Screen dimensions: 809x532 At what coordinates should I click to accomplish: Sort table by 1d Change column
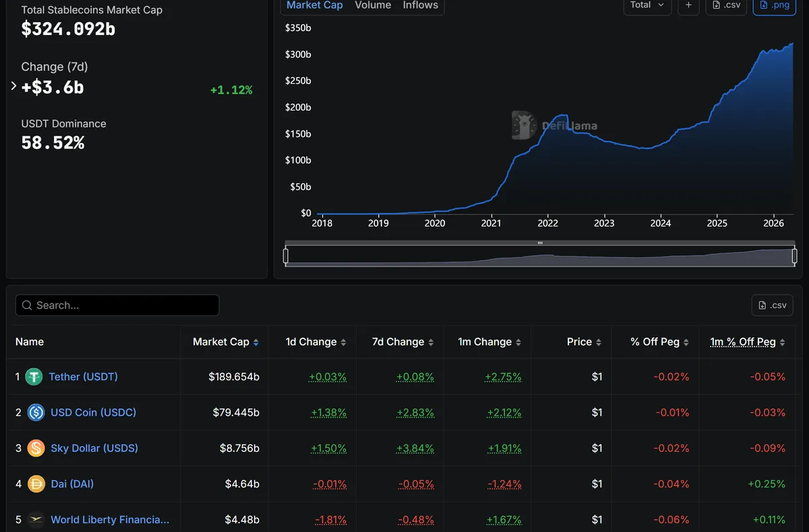[x=316, y=342]
